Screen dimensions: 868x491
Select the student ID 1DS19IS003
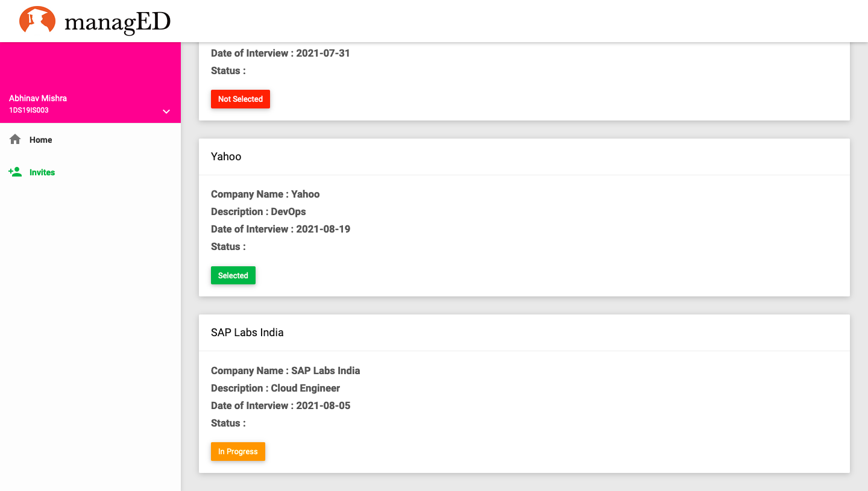click(29, 110)
